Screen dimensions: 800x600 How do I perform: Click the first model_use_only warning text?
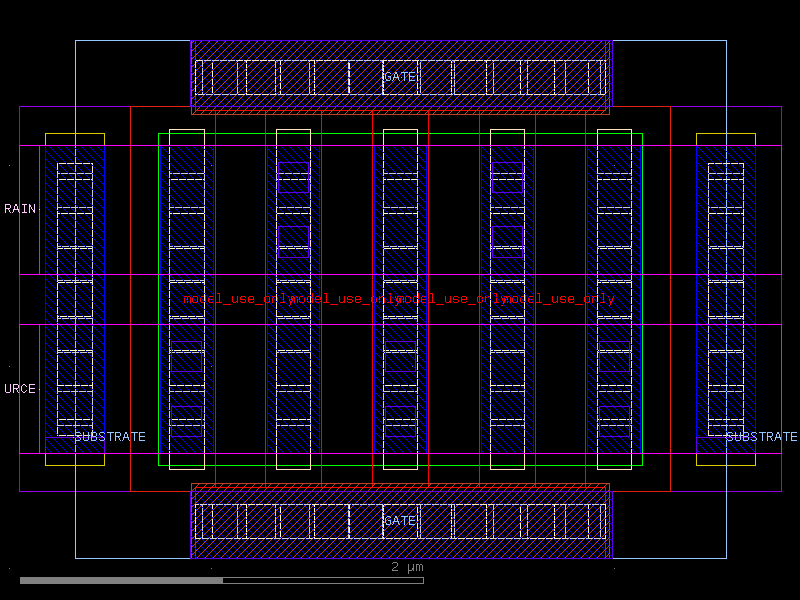(237, 297)
